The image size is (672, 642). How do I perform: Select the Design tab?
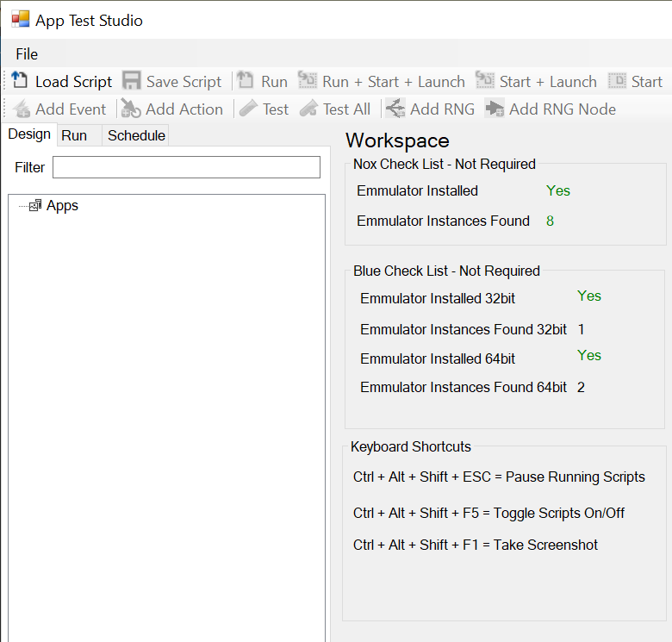point(29,134)
